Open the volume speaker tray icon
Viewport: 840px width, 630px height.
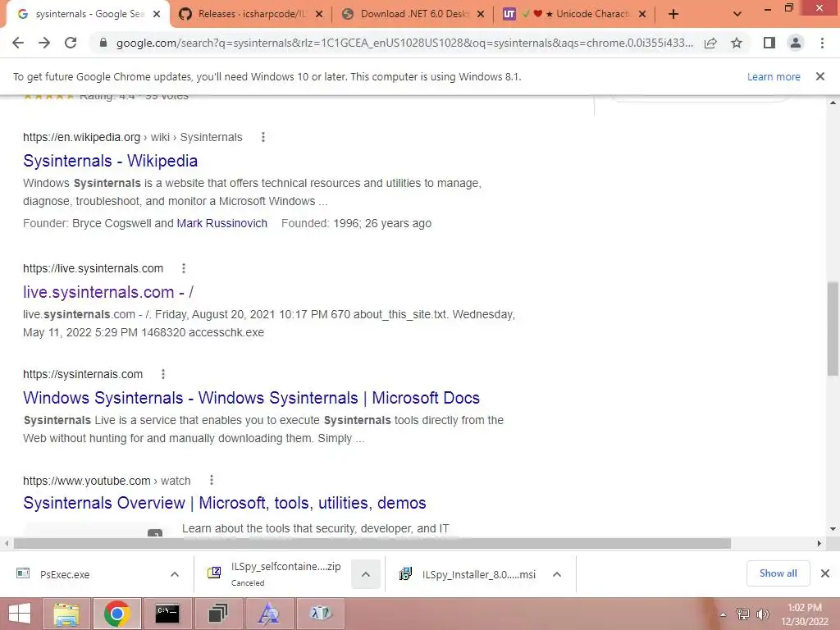pos(762,614)
